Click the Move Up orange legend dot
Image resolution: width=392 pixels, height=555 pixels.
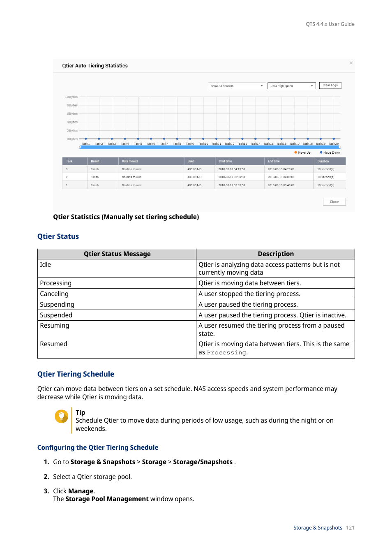point(295,153)
